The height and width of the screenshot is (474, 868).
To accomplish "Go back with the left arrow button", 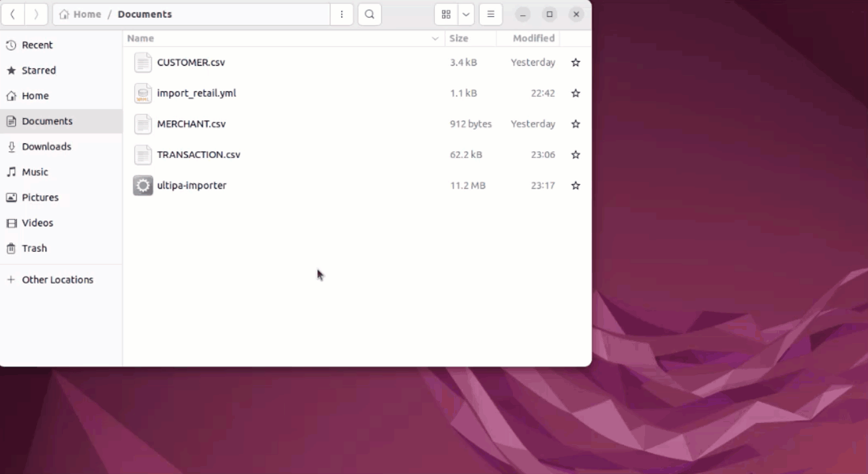I will pyautogui.click(x=13, y=15).
